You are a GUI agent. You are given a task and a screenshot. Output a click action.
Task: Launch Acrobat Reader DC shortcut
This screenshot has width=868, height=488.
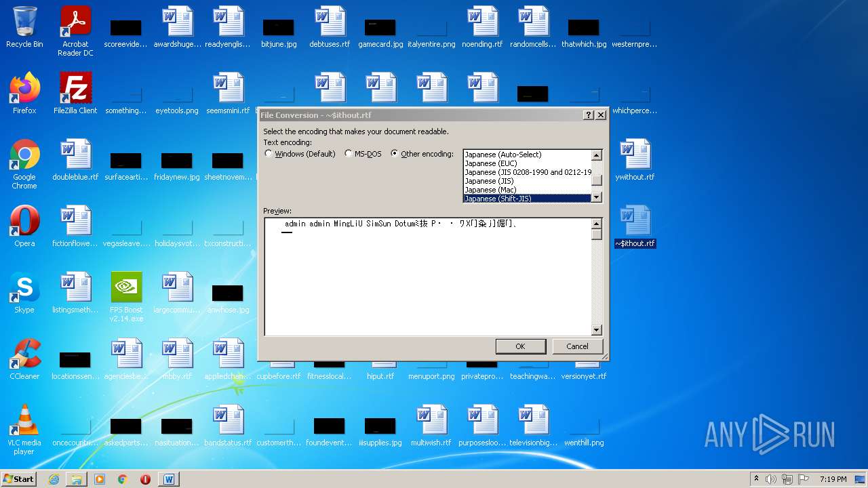point(75,31)
